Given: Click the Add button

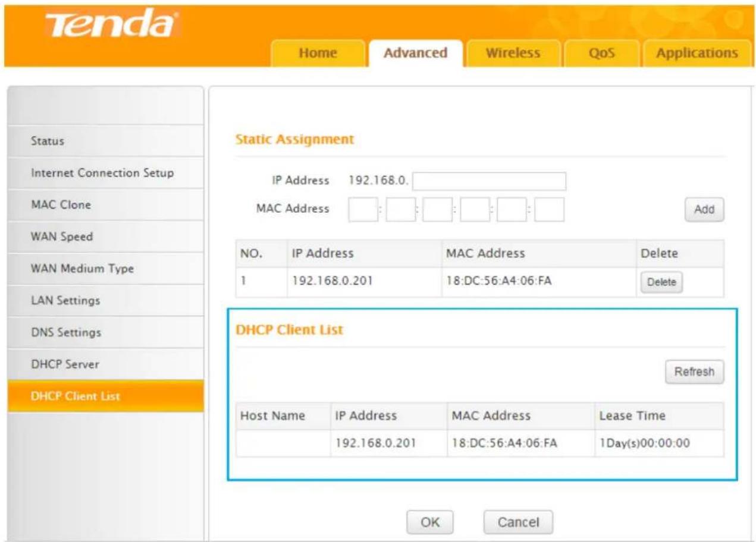Looking at the screenshot, I should [x=704, y=209].
